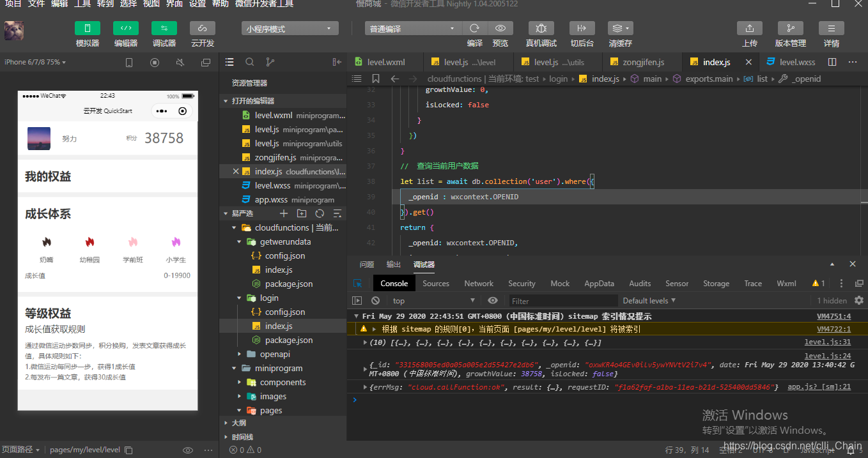The width and height of the screenshot is (868, 458).
Task: Open the compile mode dropdown
Action: point(413,29)
